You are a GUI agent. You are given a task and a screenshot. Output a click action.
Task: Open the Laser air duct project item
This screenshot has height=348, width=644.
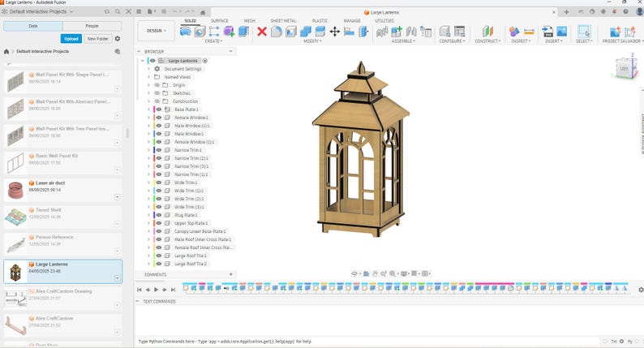point(63,191)
